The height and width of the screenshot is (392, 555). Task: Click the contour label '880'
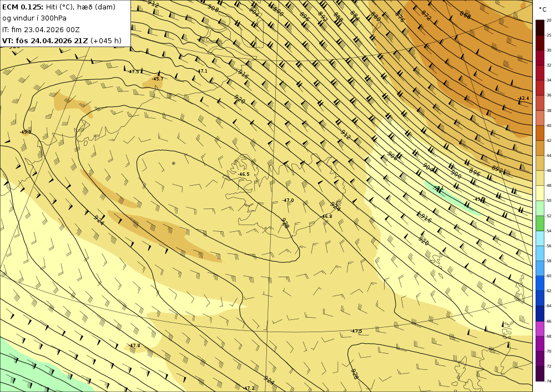click(375, 16)
